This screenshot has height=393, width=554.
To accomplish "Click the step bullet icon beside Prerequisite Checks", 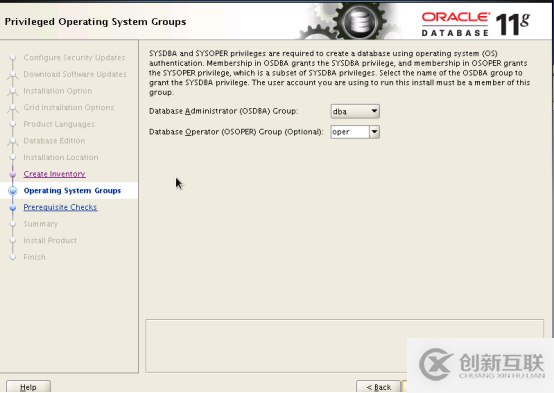I will [13, 207].
